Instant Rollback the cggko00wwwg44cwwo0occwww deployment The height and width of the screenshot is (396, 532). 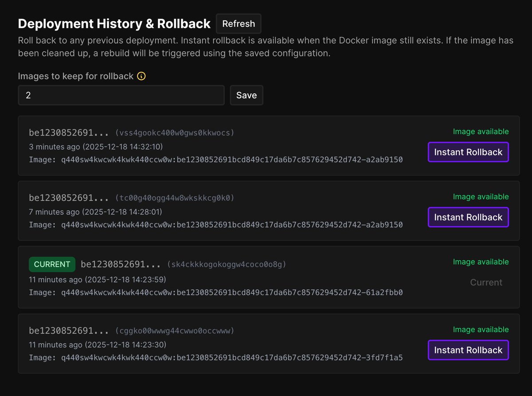pos(468,350)
